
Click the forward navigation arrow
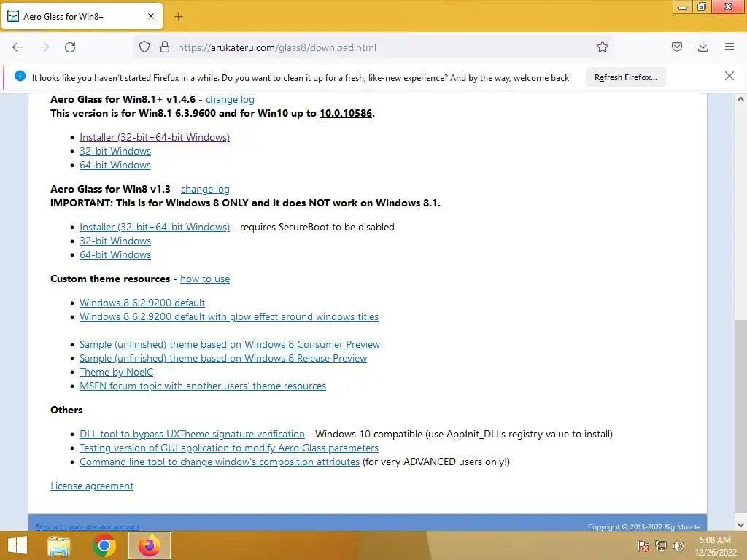pyautogui.click(x=44, y=47)
